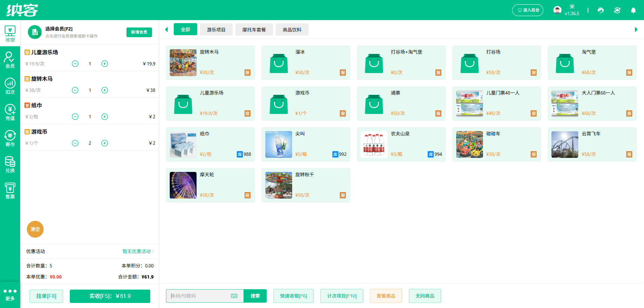Click the 快速收银[F6] button
Image resolution: width=644 pixels, height=308 pixels.
tap(293, 296)
